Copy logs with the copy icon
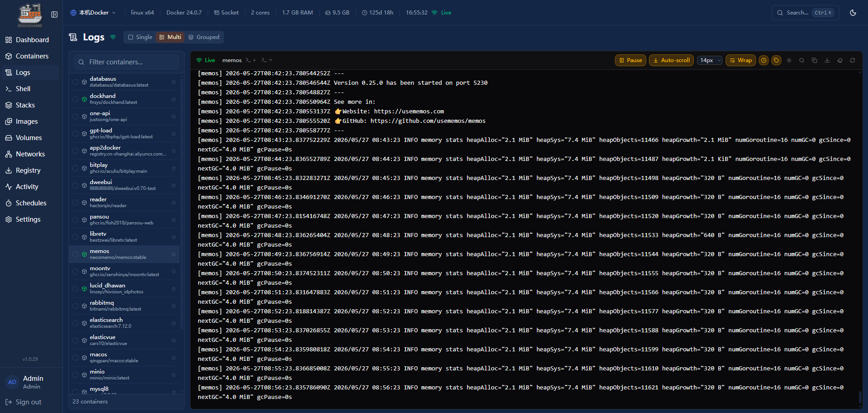 (814, 60)
